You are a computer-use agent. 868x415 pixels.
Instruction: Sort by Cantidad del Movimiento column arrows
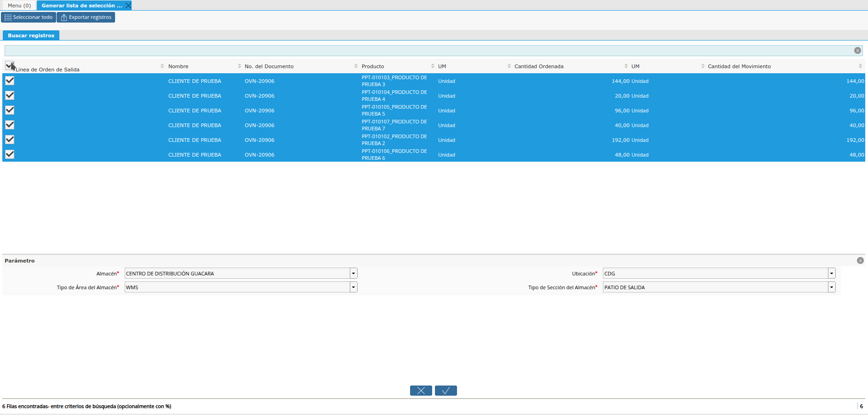click(860, 66)
